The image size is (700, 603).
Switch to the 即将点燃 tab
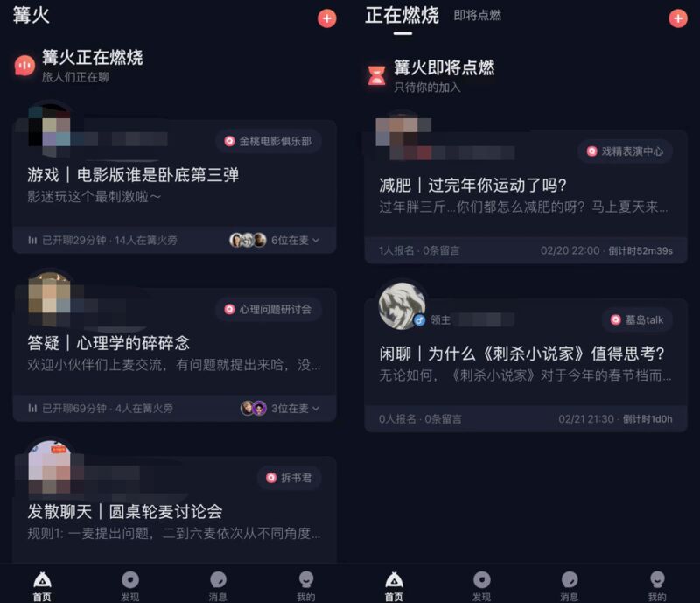pos(477,15)
